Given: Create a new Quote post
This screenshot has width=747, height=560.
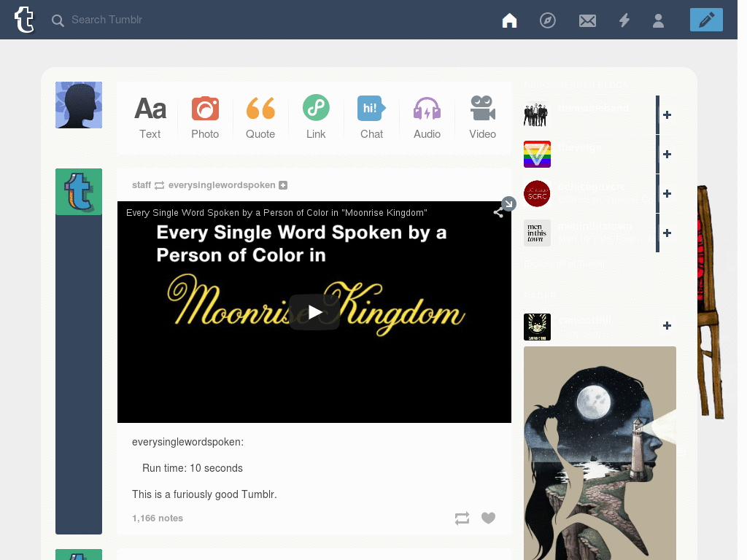Looking at the screenshot, I should pos(260,117).
